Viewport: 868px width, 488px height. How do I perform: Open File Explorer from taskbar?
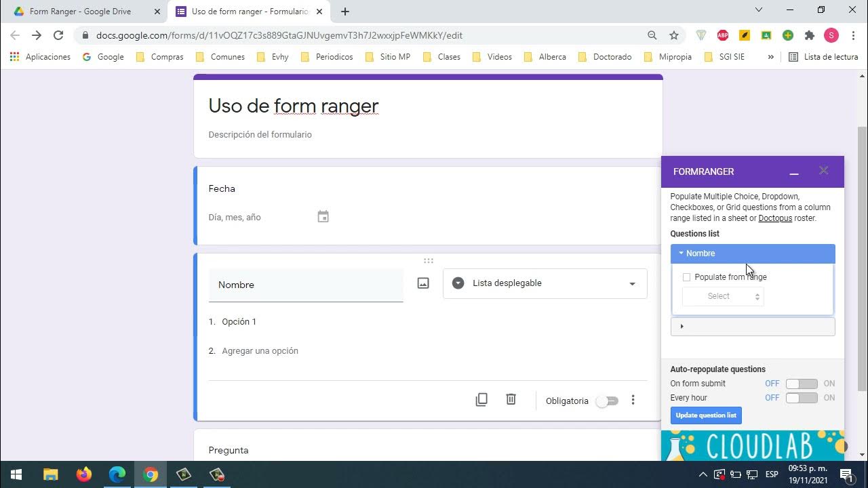[50, 474]
